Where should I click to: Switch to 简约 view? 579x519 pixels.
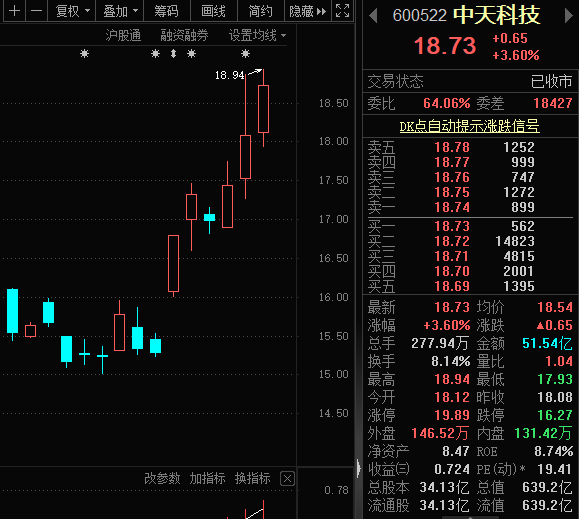point(261,11)
